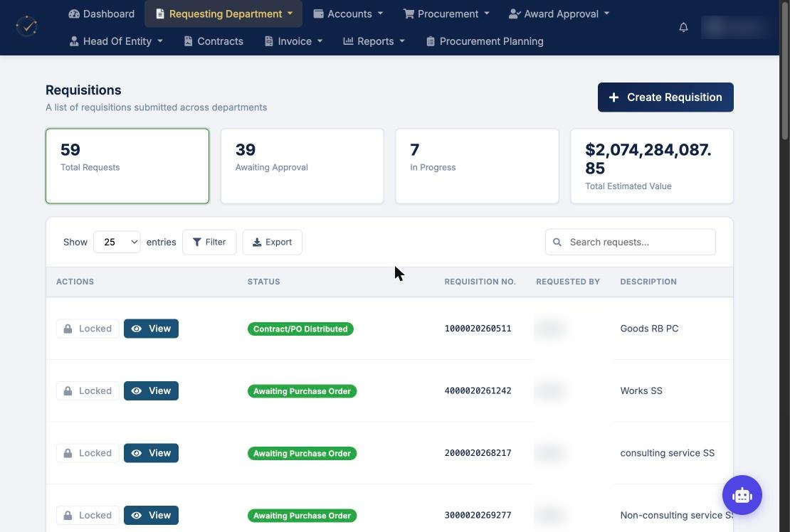790x532 pixels.
Task: Sort by the Requisition No. column header
Action: point(480,282)
